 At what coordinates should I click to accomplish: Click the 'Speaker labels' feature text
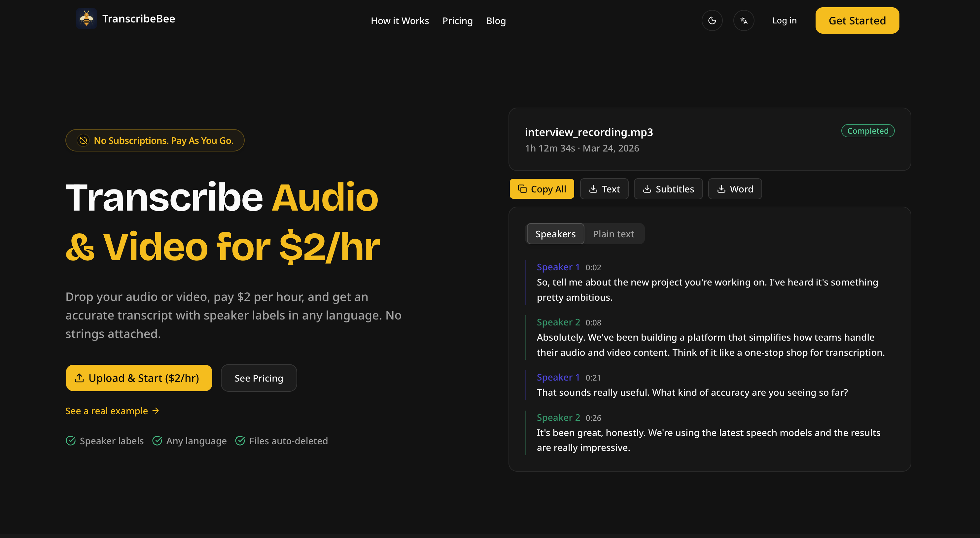click(x=112, y=441)
